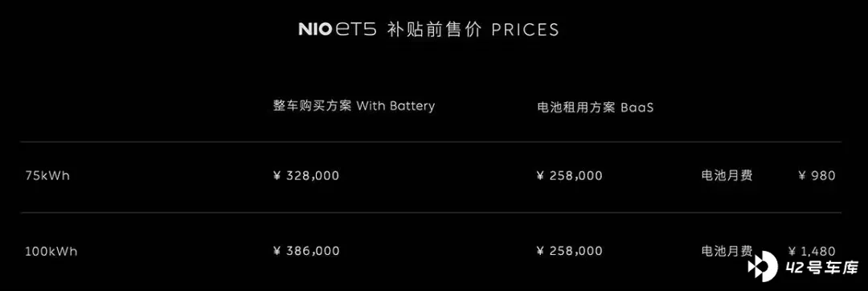
Task: Click the 75kWh row label
Action: tap(47, 176)
